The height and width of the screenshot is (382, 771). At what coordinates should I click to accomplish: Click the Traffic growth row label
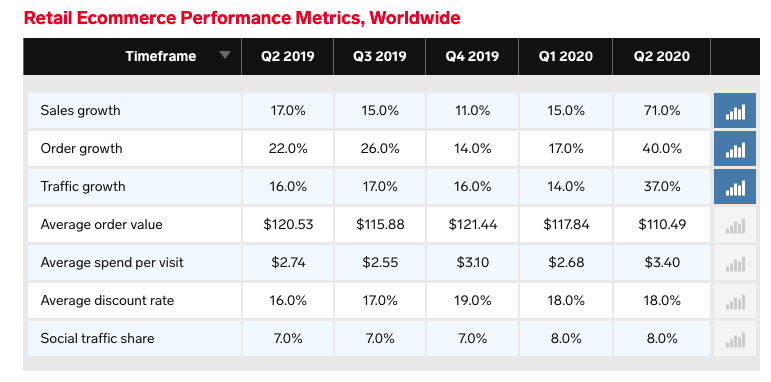pyautogui.click(x=83, y=186)
